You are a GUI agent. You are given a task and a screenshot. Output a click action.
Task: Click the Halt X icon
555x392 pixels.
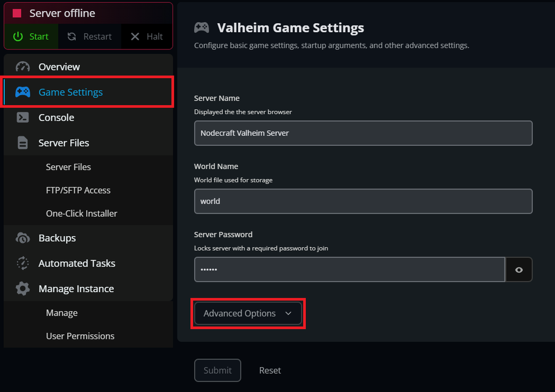134,37
